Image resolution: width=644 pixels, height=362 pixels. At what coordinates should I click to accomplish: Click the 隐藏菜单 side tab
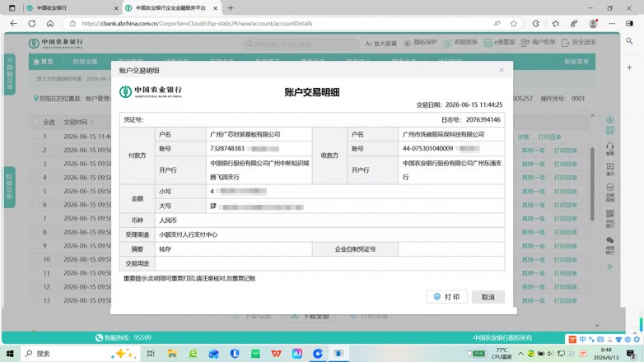coord(9,74)
